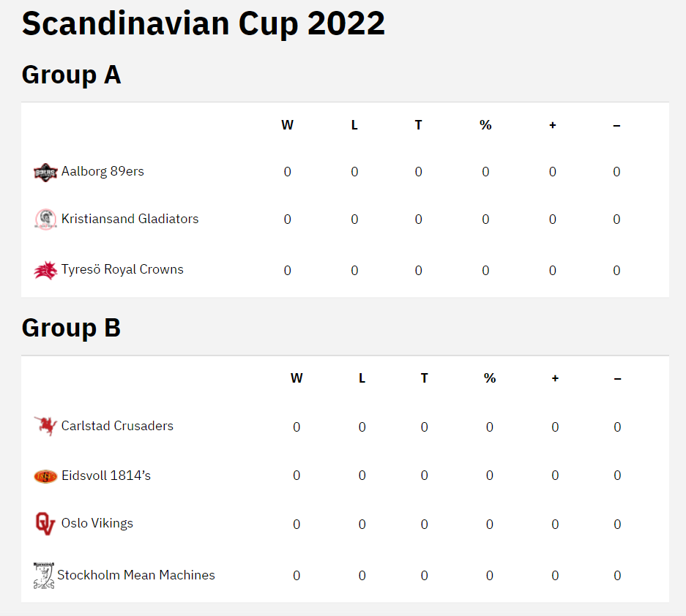This screenshot has width=686, height=616.
Task: Click the Kristiansand Gladiators helmet logo
Action: coord(45,219)
